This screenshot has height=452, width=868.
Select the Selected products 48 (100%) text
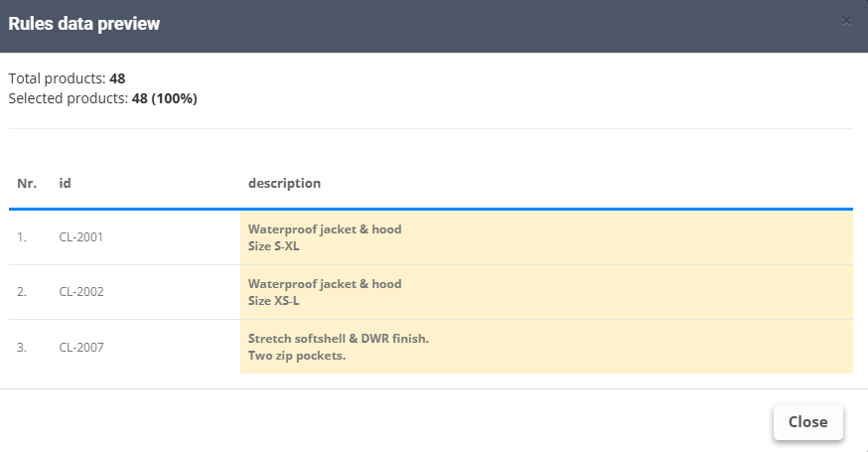pos(103,98)
